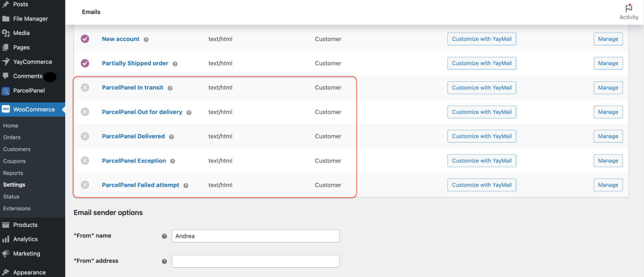
Task: Manage the ParcelPanel Exception email
Action: (x=608, y=161)
